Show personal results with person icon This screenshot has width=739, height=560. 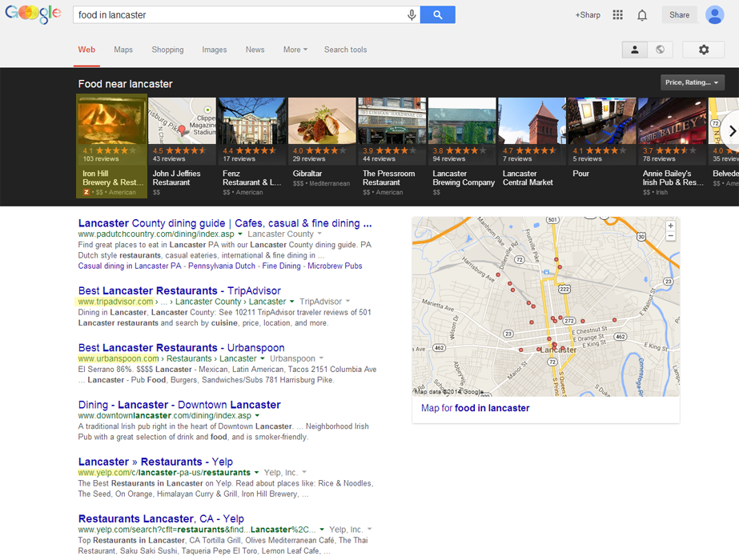(634, 50)
